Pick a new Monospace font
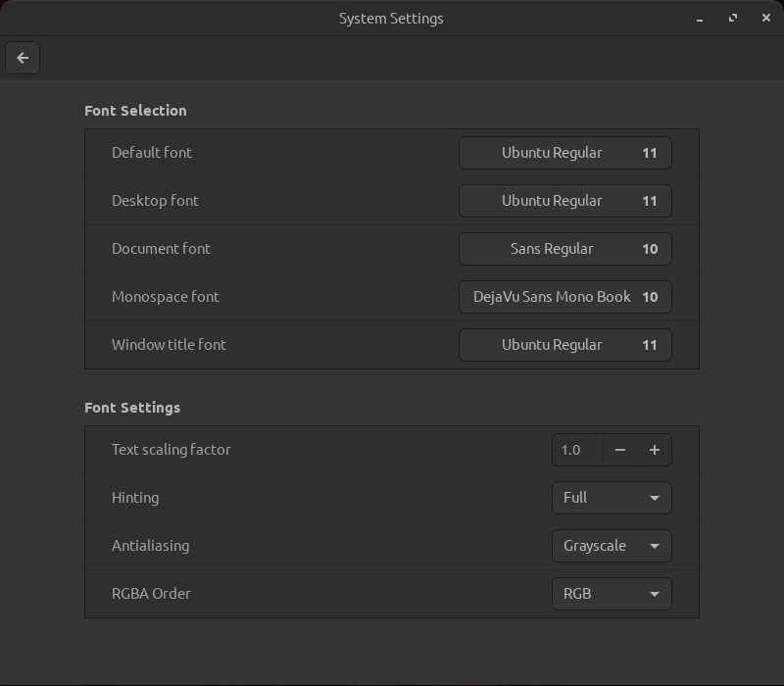 click(x=564, y=297)
